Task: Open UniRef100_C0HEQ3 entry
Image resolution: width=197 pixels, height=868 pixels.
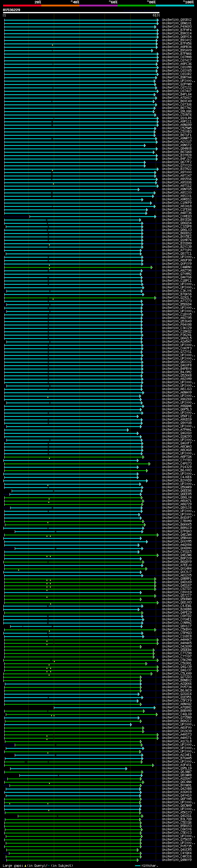Action: [x=177, y=216]
